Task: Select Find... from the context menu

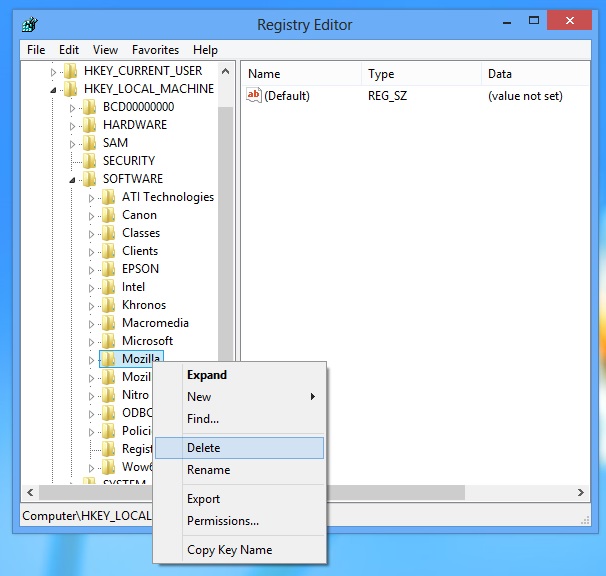Action: click(239, 419)
